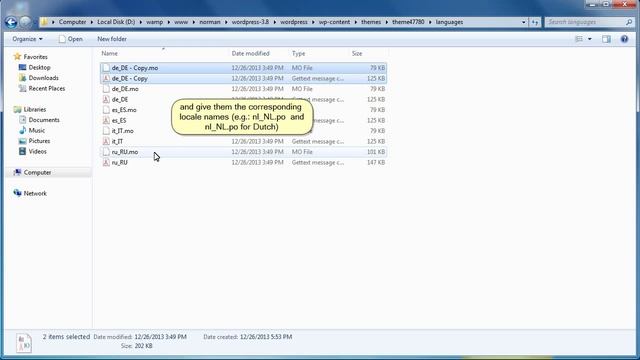Click themes breadcrumb segment
This screenshot has height=360, width=640.
point(371,22)
